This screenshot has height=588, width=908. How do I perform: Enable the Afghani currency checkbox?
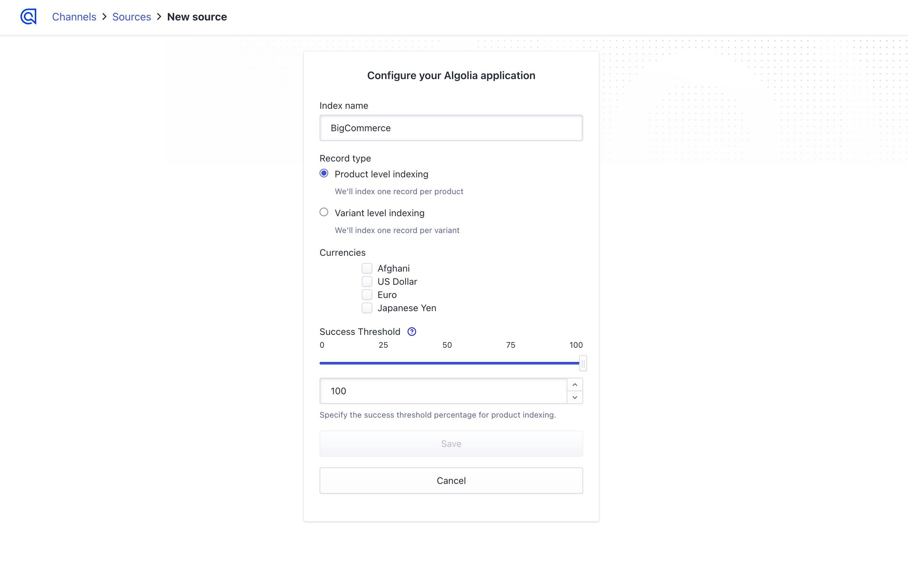(367, 268)
